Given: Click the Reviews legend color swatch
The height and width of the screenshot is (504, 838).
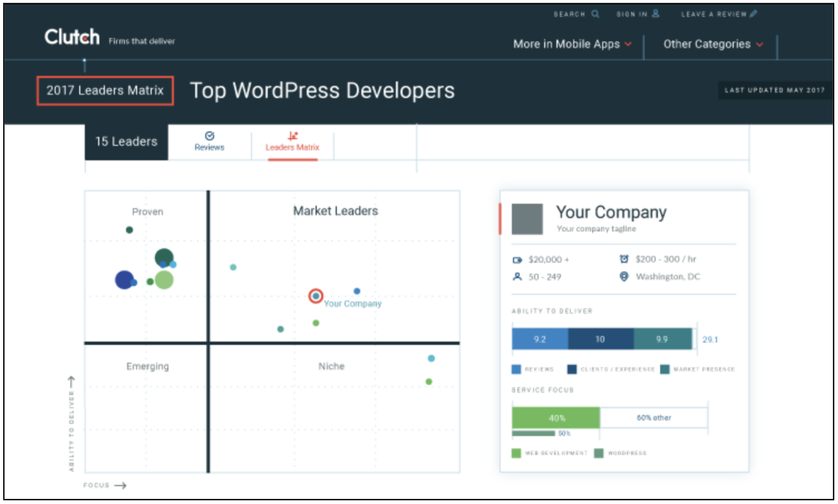Looking at the screenshot, I should pyautogui.click(x=516, y=369).
